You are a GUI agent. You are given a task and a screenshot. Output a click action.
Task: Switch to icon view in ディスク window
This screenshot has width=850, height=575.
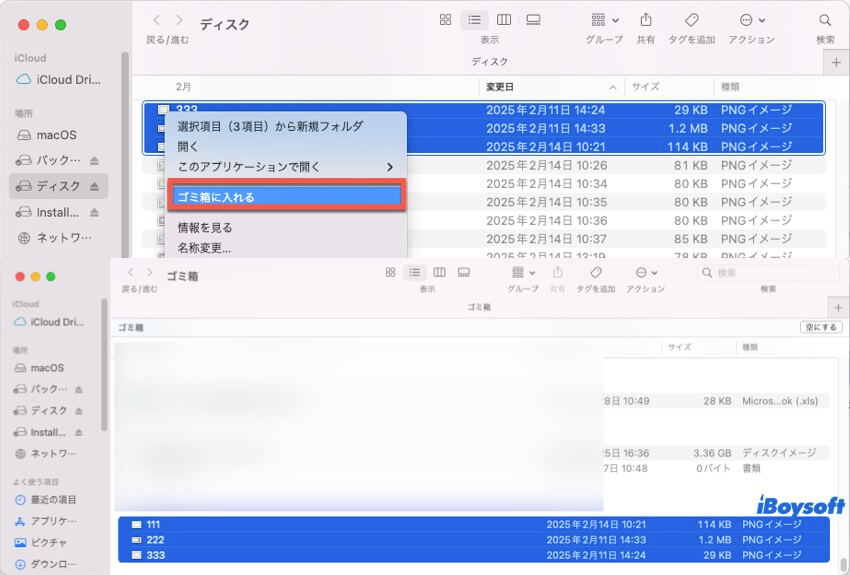coord(445,20)
